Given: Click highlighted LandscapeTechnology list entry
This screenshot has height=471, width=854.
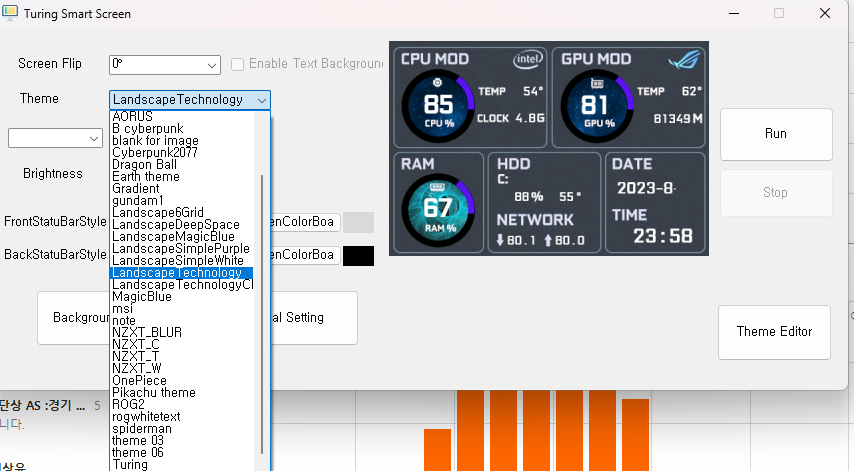Looking at the screenshot, I should pos(182,272).
